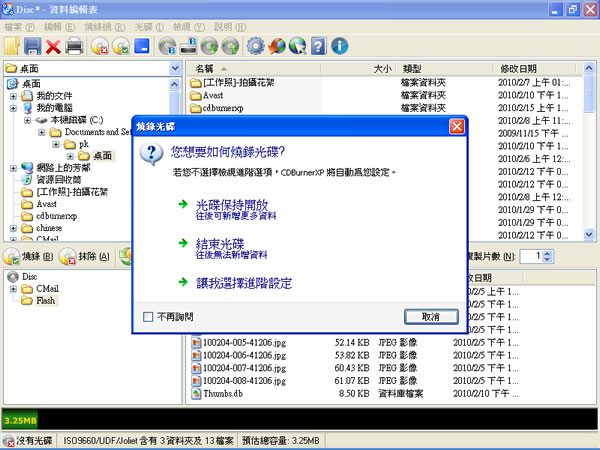Image resolution: width=600 pixels, height=450 pixels.
Task: Open settings via the gear toolbar icon
Action: coord(254,46)
